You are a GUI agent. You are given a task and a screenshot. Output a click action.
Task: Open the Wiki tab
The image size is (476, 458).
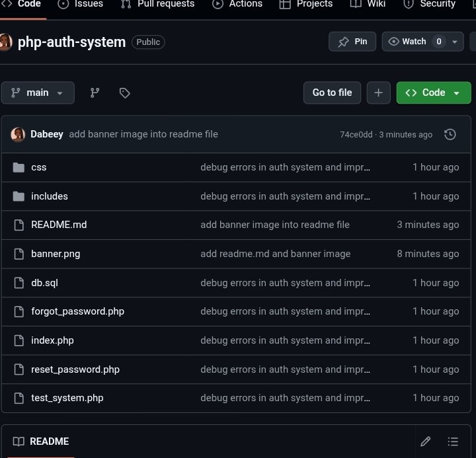[x=368, y=4]
